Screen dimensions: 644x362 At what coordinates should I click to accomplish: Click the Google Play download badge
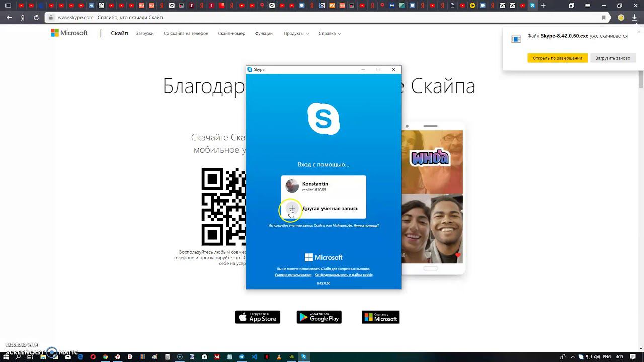(x=319, y=317)
